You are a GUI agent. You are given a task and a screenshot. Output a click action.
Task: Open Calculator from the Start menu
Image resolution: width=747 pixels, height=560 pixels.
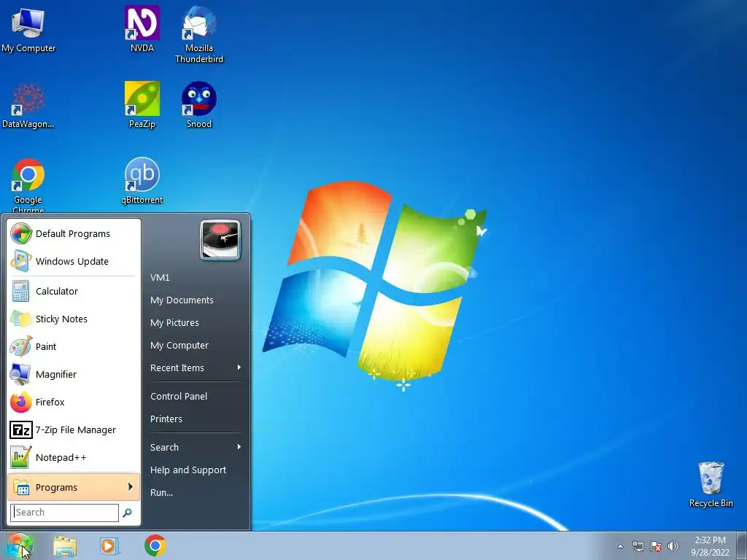click(x=74, y=291)
